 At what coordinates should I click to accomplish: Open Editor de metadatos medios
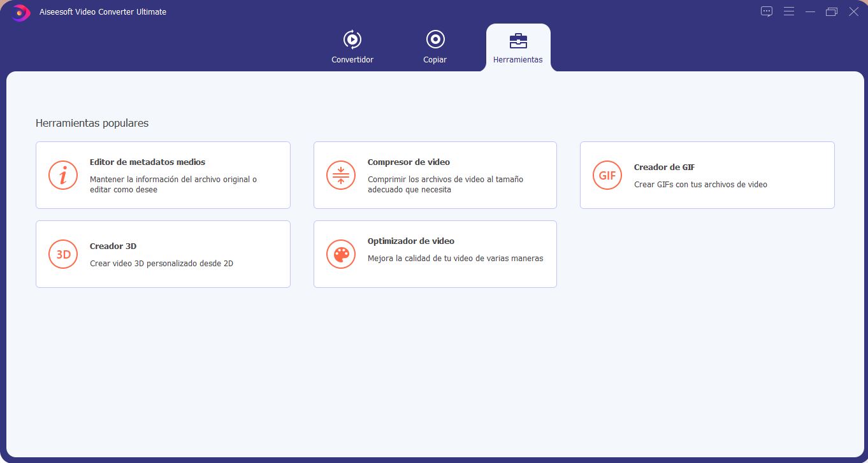coord(147,162)
